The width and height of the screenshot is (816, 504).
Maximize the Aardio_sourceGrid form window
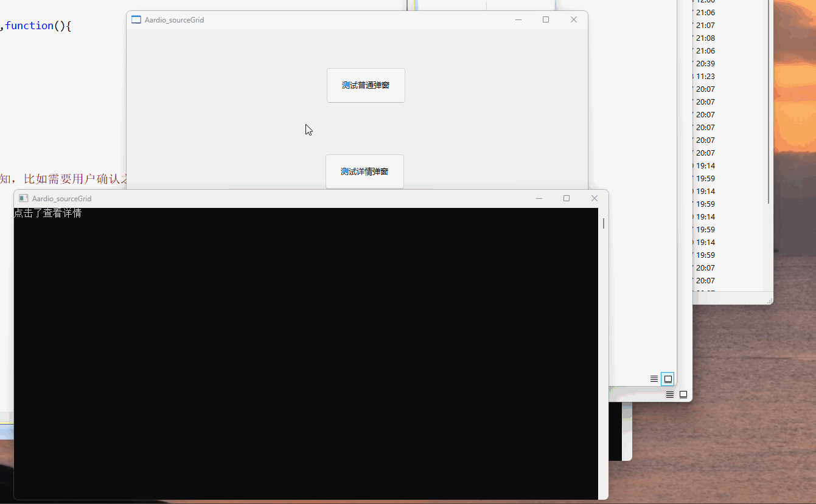click(546, 19)
